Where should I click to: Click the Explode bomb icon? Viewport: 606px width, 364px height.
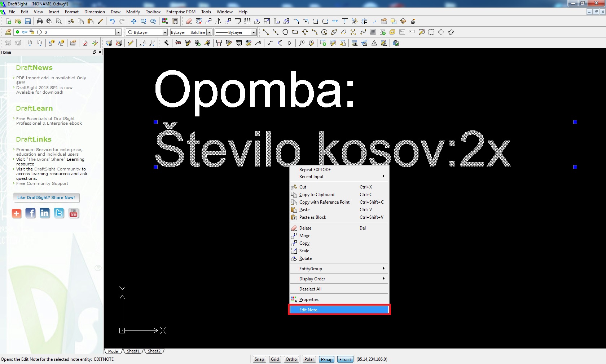(413, 22)
